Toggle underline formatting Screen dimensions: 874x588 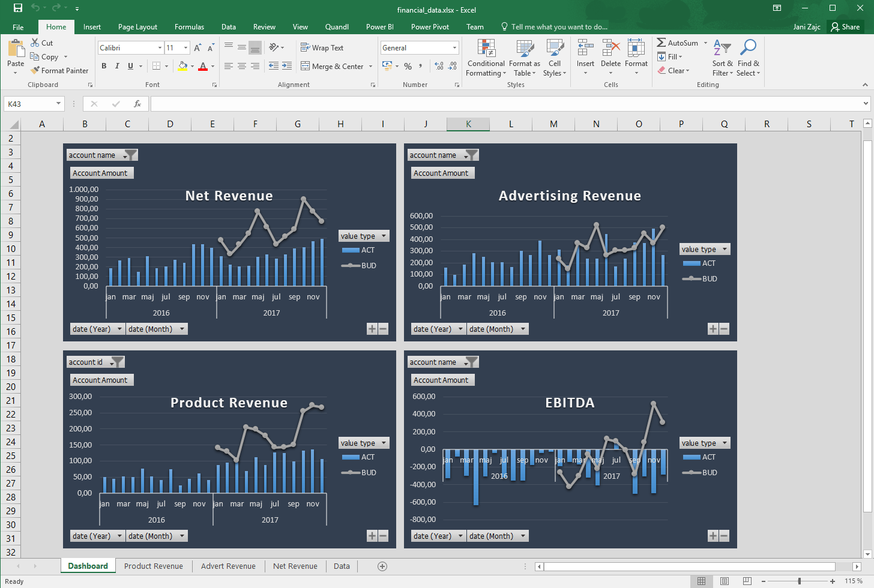pos(129,66)
